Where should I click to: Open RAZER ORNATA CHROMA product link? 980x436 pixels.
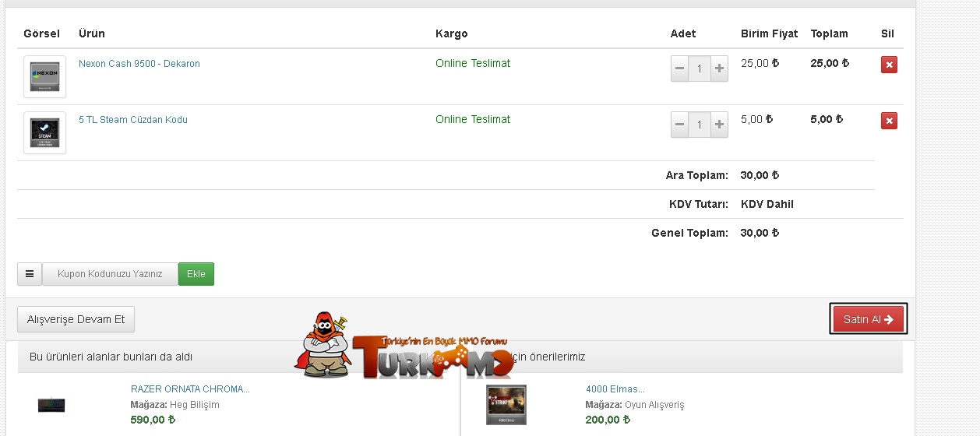(x=190, y=389)
